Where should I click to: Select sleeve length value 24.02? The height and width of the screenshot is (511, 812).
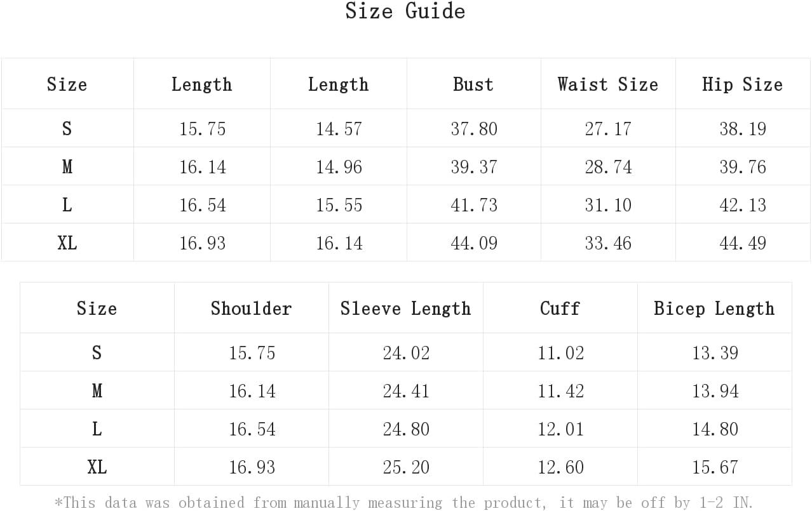(406, 353)
